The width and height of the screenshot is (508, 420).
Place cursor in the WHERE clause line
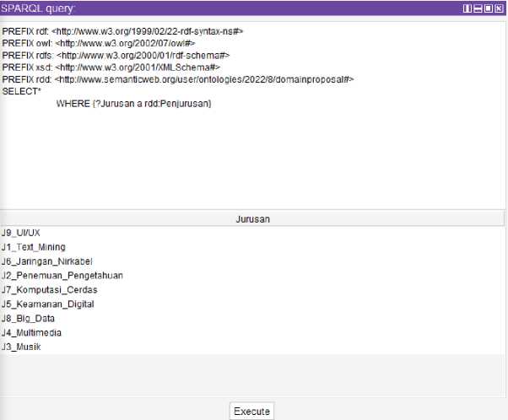pos(133,103)
